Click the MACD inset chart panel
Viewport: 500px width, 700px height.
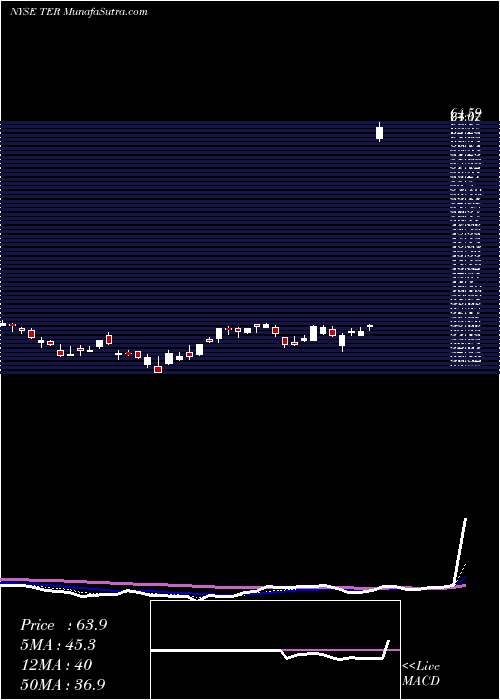click(x=275, y=650)
